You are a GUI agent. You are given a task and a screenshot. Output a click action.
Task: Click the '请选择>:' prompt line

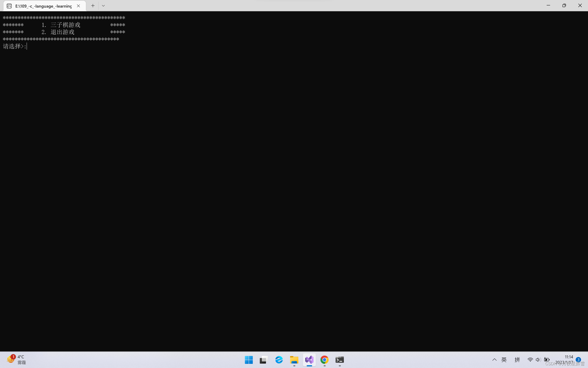14,46
